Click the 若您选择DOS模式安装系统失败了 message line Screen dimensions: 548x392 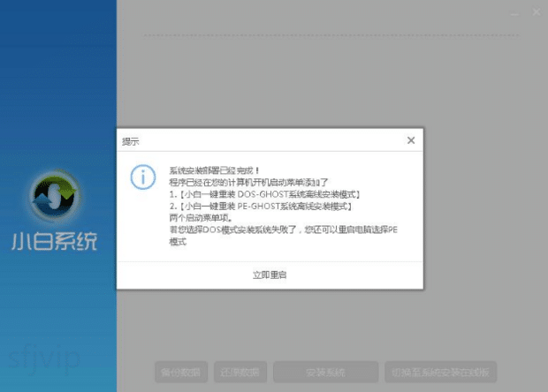[283, 229]
